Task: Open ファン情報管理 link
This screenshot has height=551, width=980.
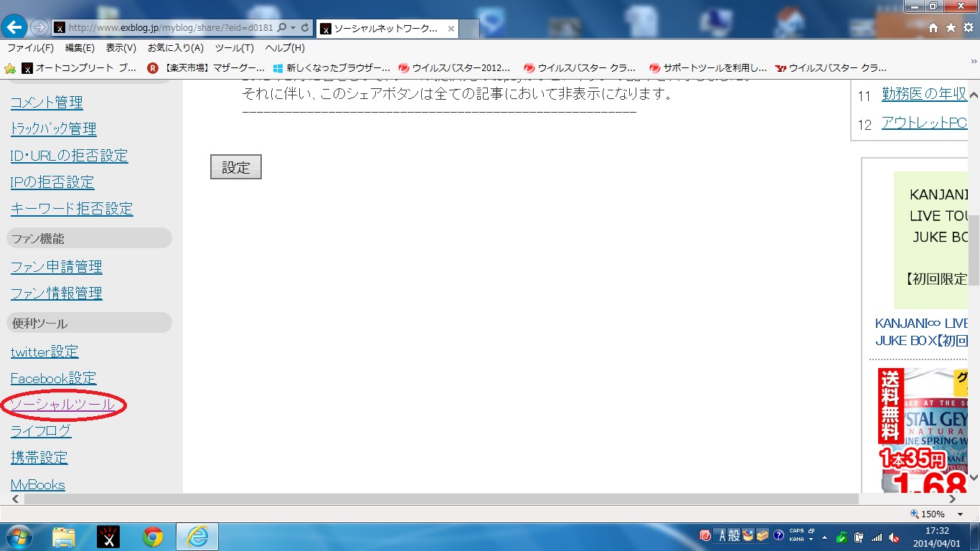Action: coord(57,293)
